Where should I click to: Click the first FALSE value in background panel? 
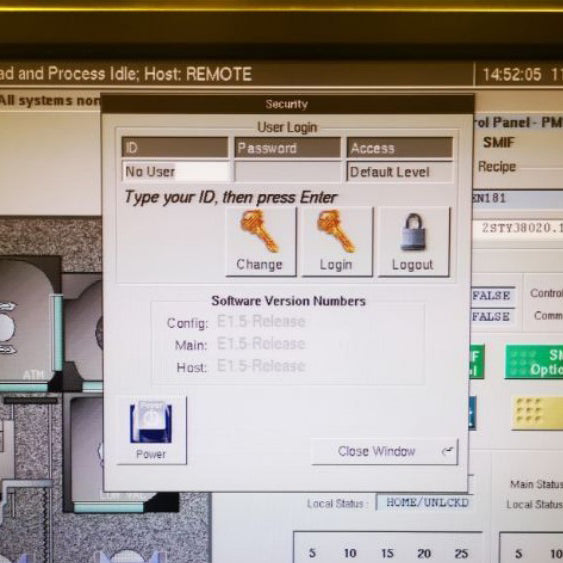pos(492,296)
